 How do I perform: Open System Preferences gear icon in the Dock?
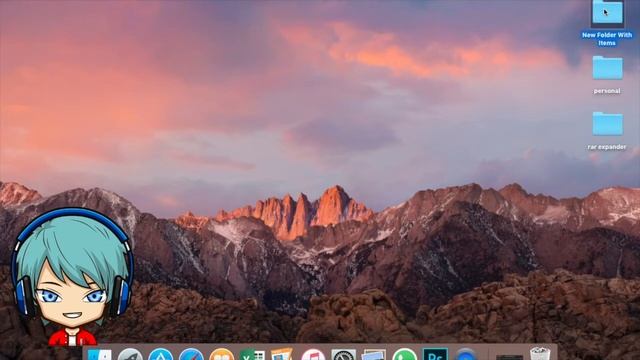click(344, 354)
